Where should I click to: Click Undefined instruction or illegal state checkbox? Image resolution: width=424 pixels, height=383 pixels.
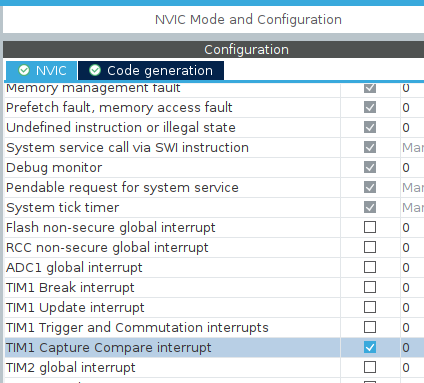pos(370,127)
